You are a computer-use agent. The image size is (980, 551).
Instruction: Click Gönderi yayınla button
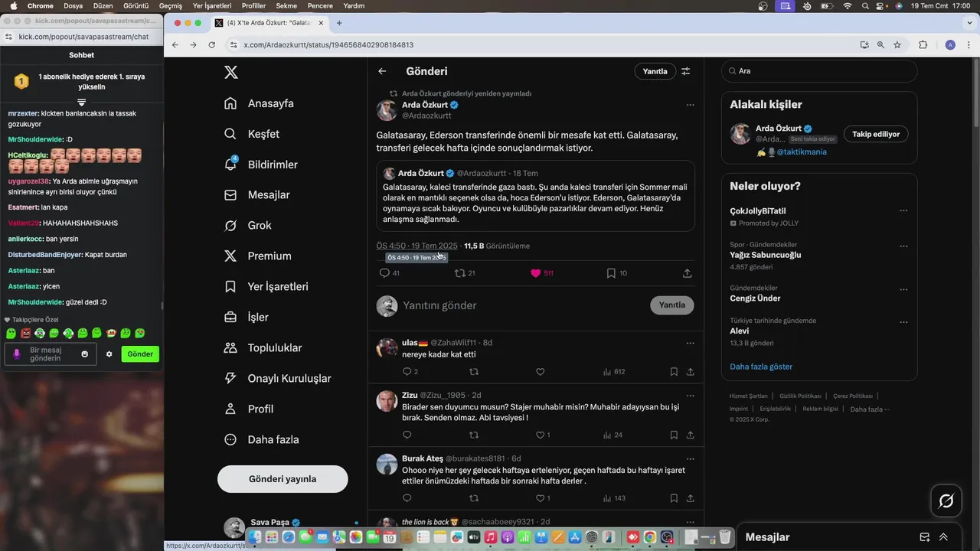pos(283,479)
